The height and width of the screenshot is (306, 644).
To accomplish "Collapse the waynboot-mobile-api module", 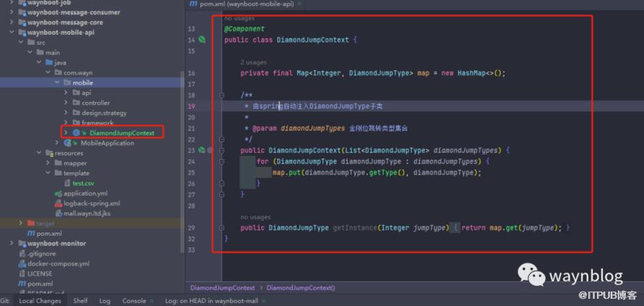I will click(x=12, y=33).
